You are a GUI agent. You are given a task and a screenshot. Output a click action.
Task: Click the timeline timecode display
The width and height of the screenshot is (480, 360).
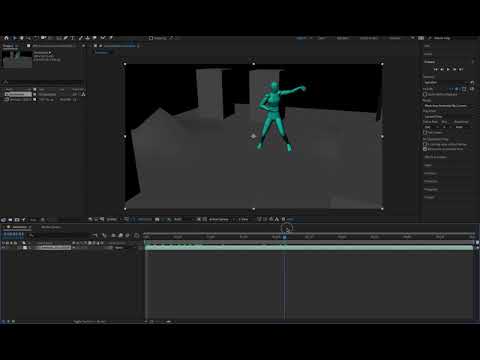[13, 234]
